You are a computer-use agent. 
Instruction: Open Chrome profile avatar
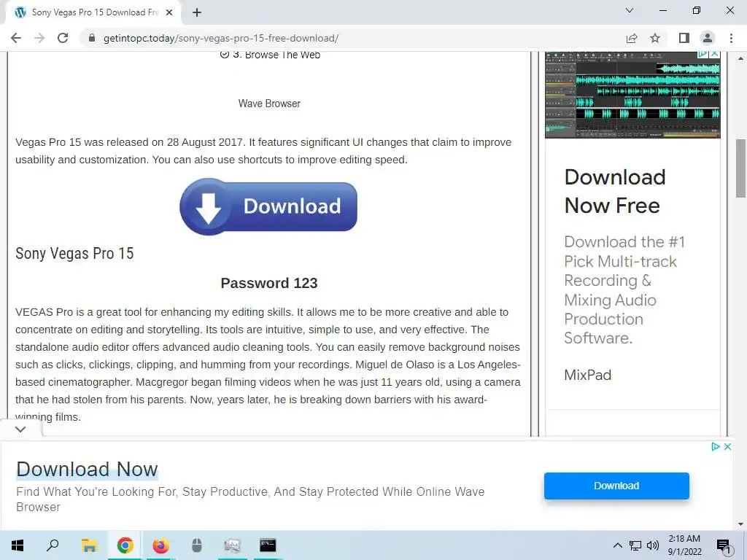click(x=708, y=38)
